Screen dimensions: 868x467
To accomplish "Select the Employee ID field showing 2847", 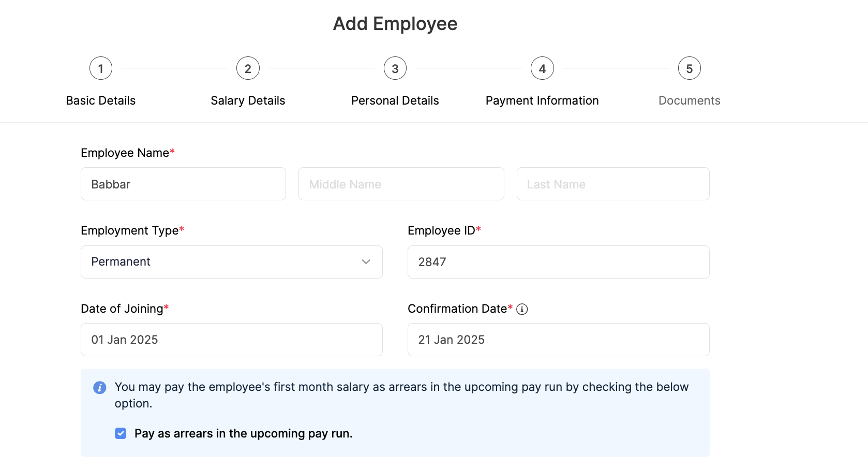I will point(558,262).
